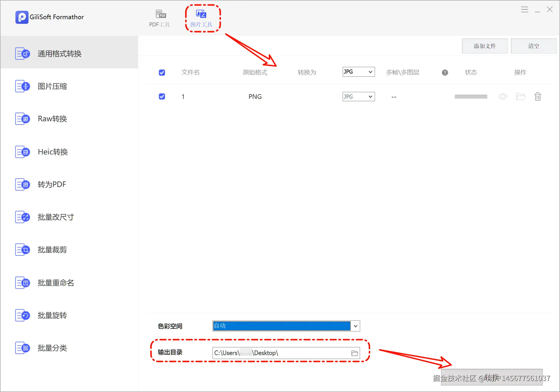The image size is (560, 392).
Task: Expand the header JPG format dropdown
Action: pyautogui.click(x=358, y=72)
